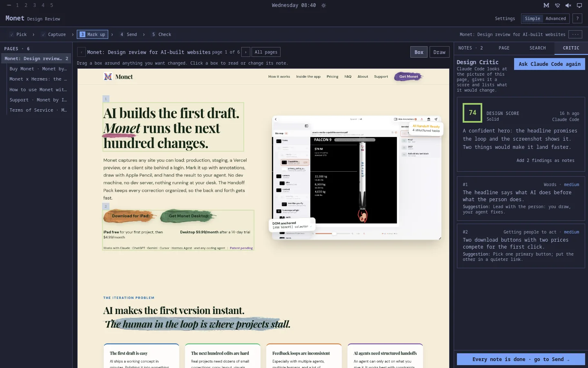Click the design score 74 badge
This screenshot has width=588, height=368.
[472, 113]
